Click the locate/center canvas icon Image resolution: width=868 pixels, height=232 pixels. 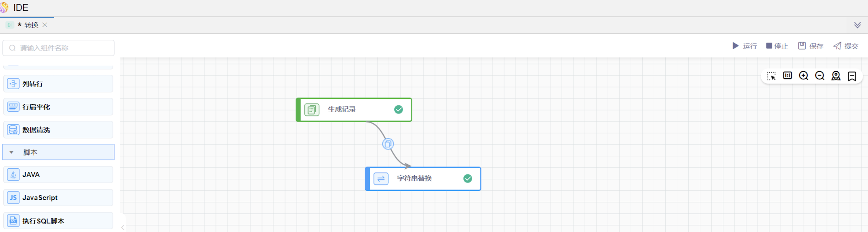click(x=836, y=76)
